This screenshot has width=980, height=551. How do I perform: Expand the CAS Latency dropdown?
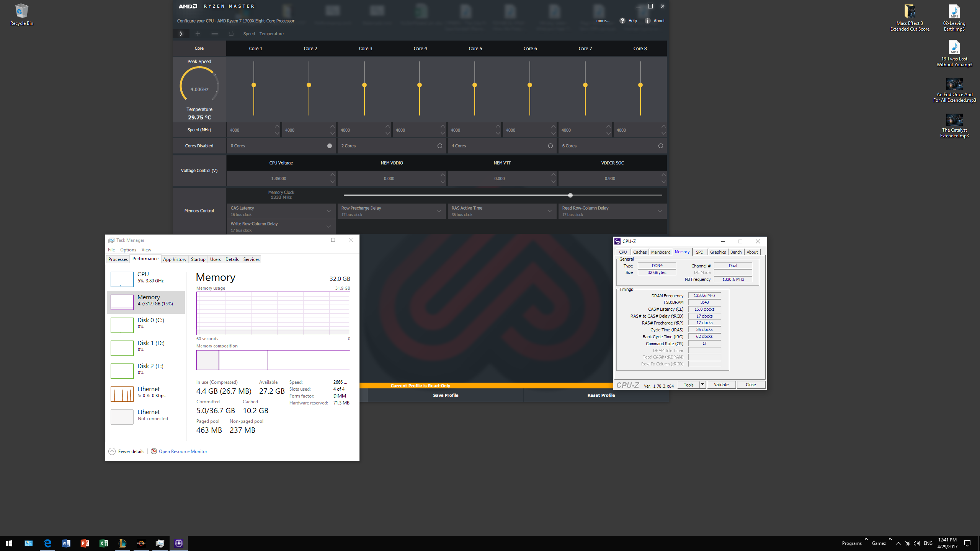point(328,211)
